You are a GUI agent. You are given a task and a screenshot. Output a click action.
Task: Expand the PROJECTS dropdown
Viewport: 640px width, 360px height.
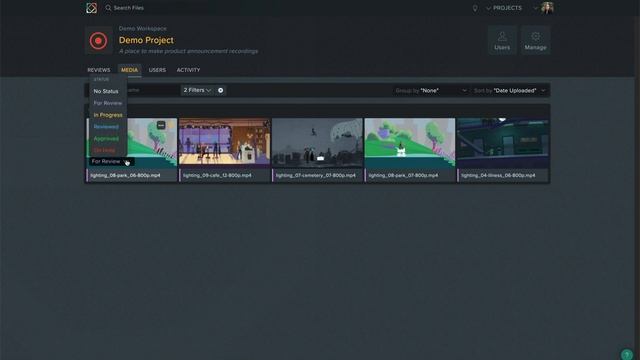click(x=504, y=8)
